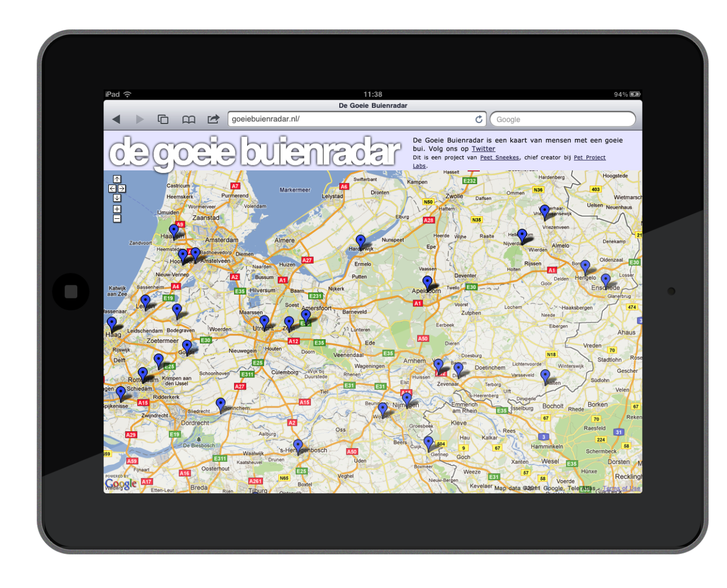Click the Arnhem city label
Screen dimensions: 727x588
(414, 361)
